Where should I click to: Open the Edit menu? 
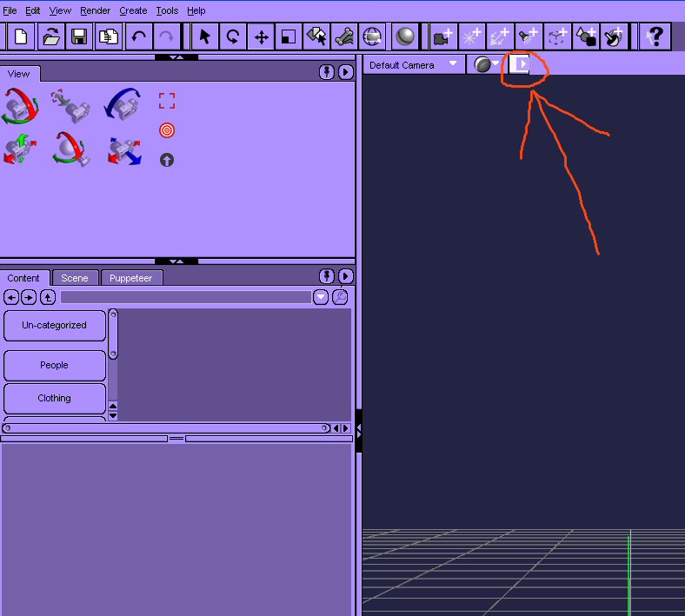33,10
